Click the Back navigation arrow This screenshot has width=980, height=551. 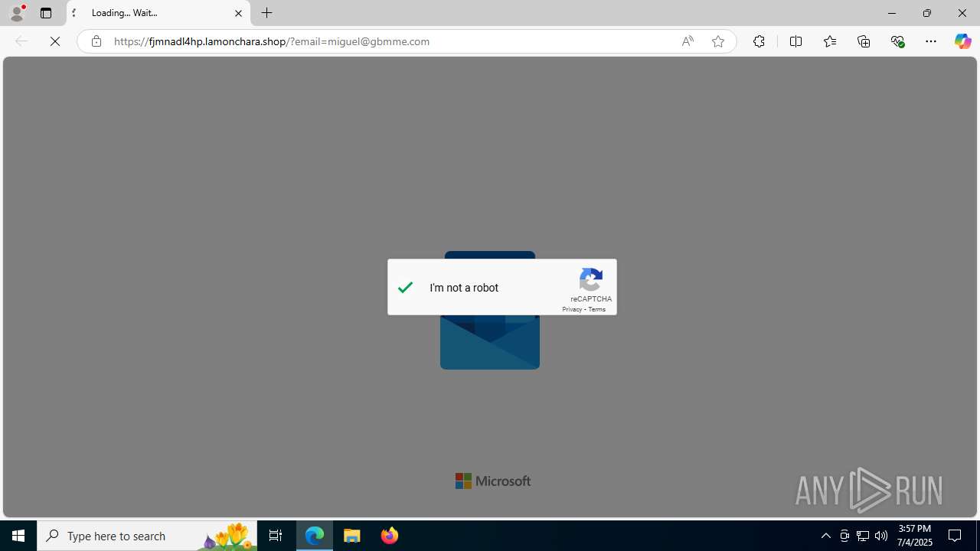point(21,41)
